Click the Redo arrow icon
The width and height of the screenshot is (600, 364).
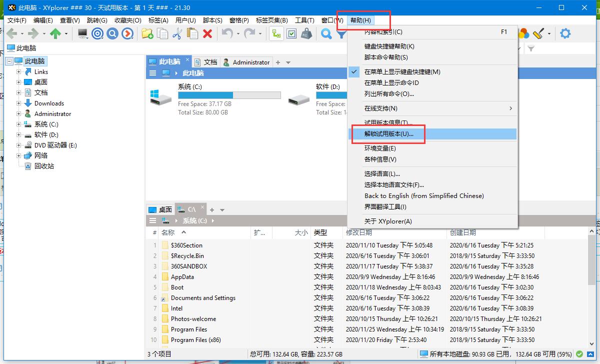(x=249, y=33)
